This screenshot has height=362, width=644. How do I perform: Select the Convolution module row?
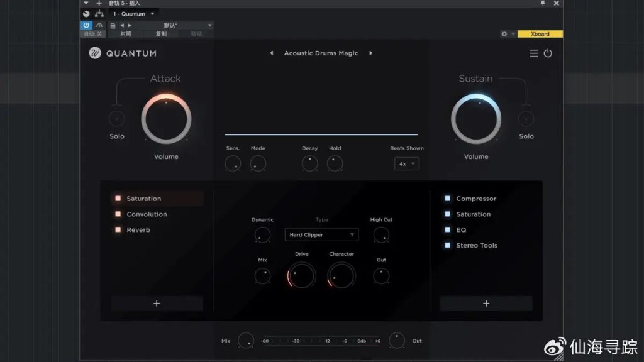click(x=157, y=214)
